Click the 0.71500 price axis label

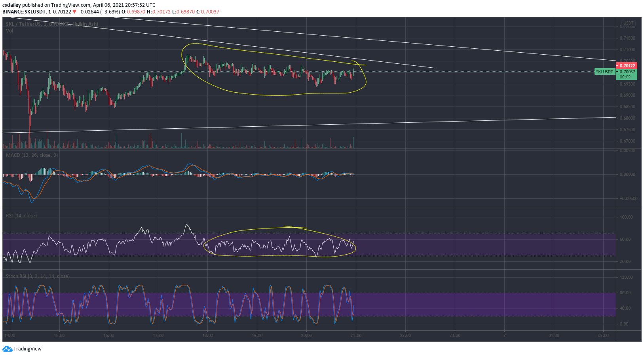627,38
